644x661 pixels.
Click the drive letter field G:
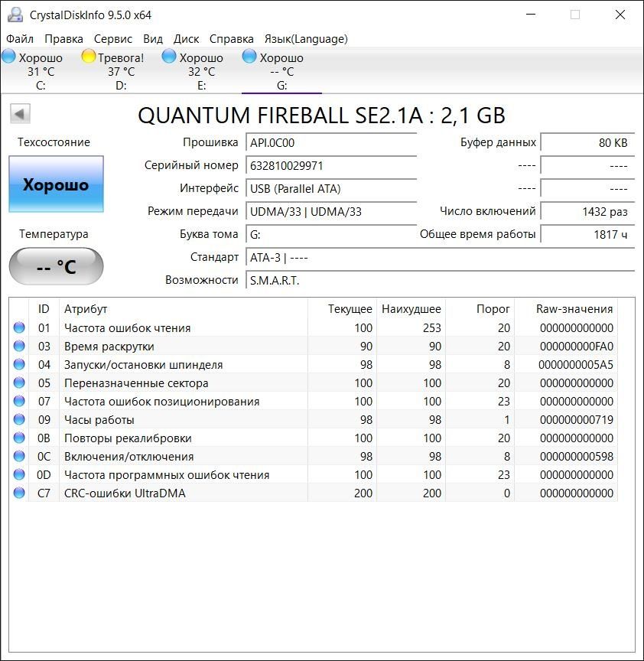pyautogui.click(x=331, y=234)
